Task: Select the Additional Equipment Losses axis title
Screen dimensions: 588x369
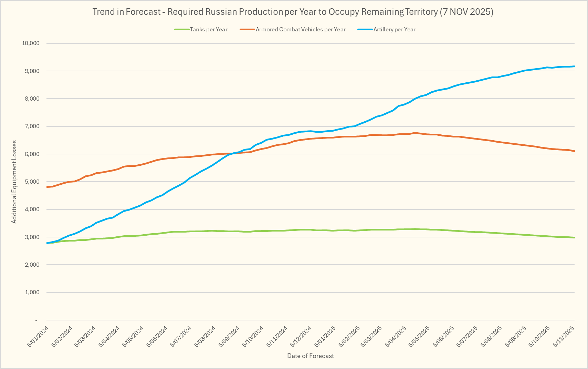Action: (x=14, y=182)
